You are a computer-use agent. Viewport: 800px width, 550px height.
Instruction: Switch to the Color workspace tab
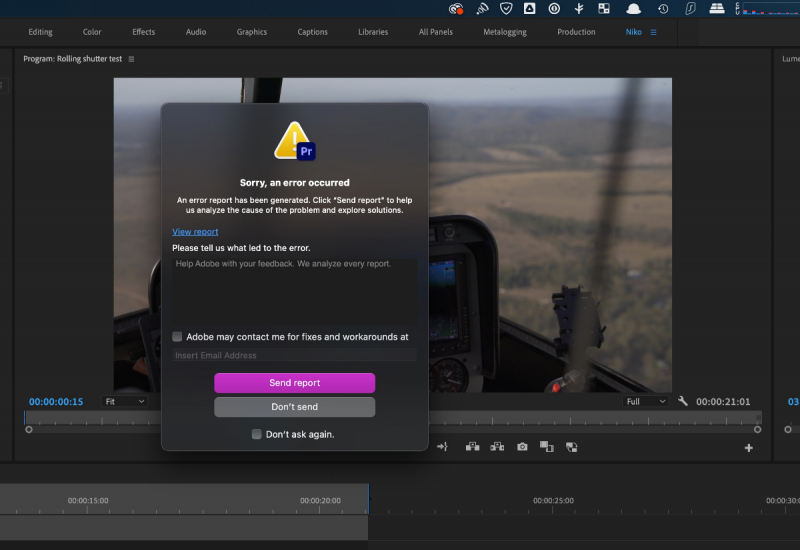pos(92,32)
